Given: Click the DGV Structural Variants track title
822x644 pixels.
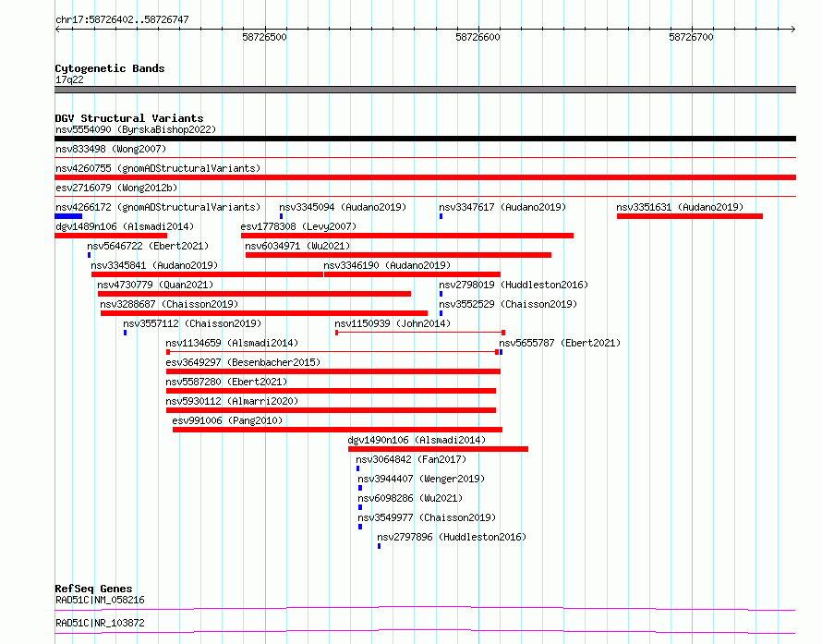Looking at the screenshot, I should 129,118.
